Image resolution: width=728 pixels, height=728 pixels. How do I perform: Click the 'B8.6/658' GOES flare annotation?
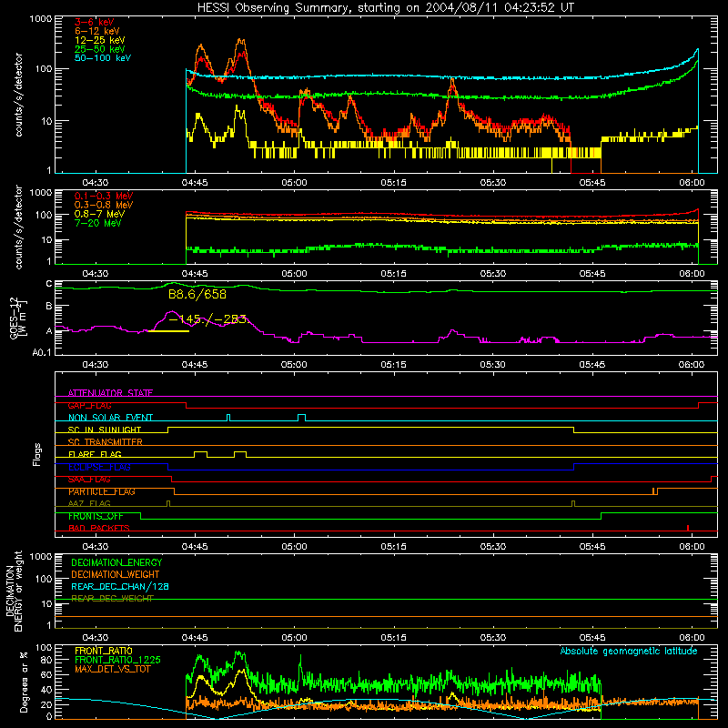click(x=197, y=294)
